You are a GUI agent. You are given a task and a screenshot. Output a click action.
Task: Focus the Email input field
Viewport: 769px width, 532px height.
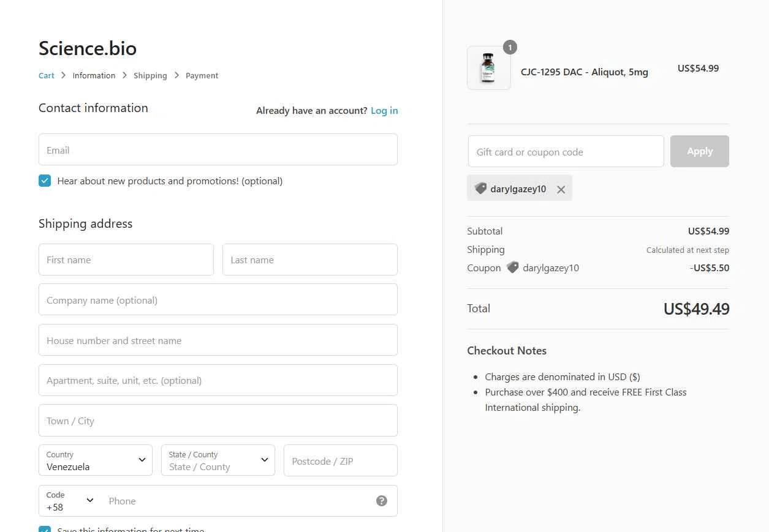(x=218, y=149)
